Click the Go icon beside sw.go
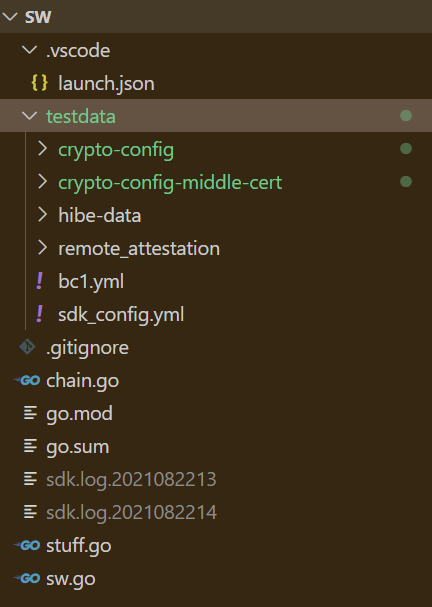The height and width of the screenshot is (607, 432). (27, 578)
